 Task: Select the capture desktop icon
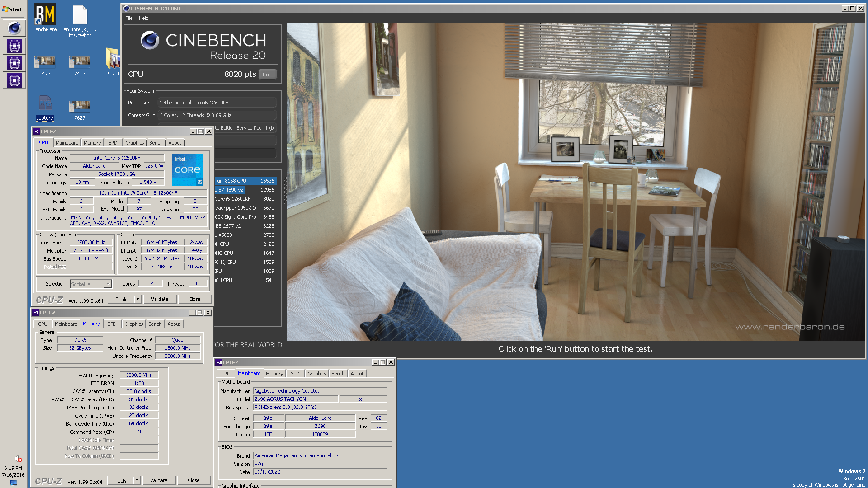[x=45, y=108]
